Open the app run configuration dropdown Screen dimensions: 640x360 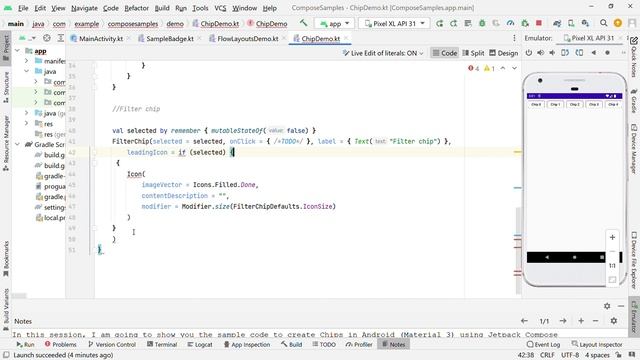click(335, 24)
